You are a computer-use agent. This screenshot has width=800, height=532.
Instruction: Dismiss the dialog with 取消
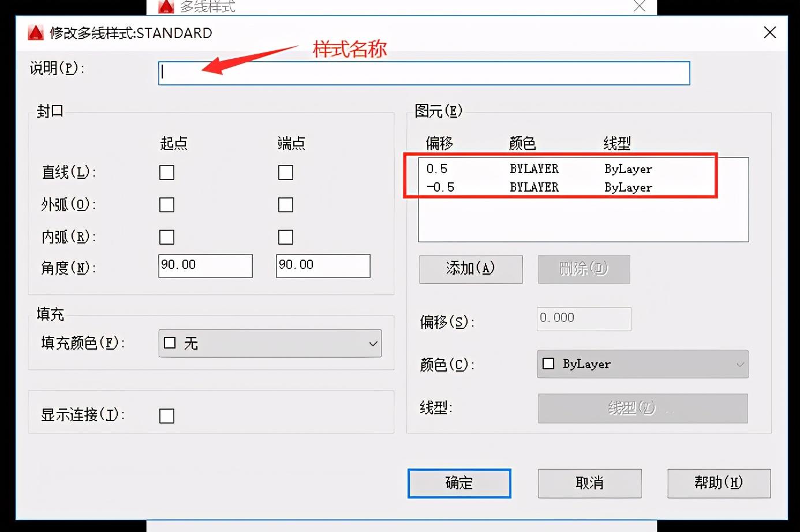(x=589, y=484)
